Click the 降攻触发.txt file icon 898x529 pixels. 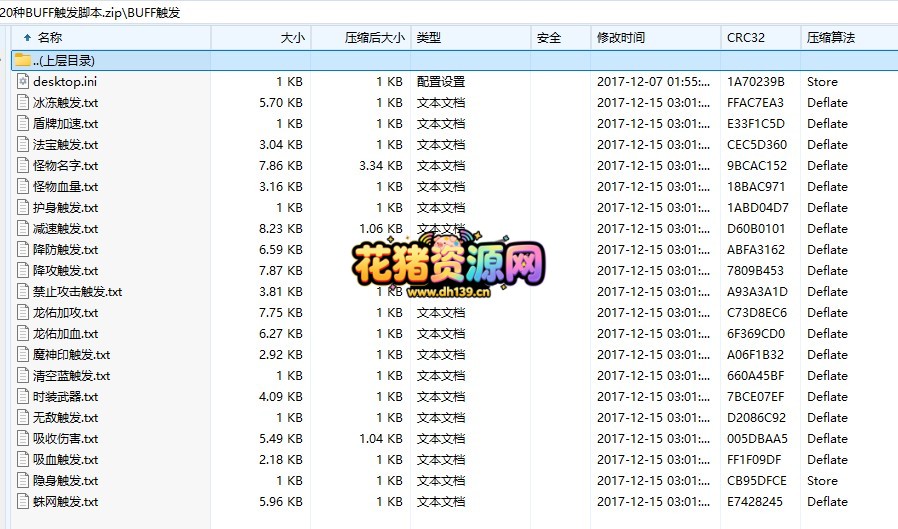click(x=22, y=270)
